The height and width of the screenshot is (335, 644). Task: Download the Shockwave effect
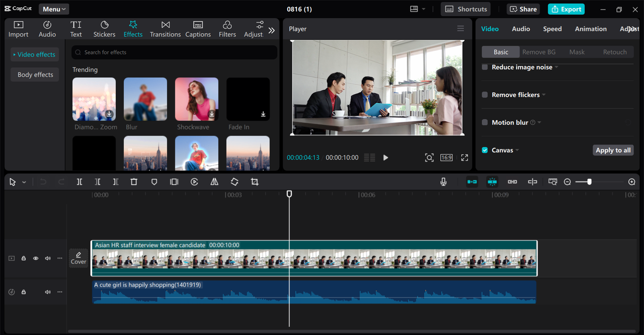pos(212,114)
